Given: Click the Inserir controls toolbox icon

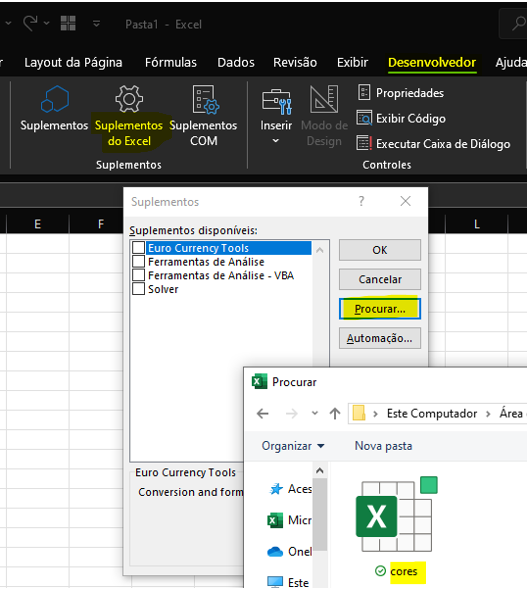Looking at the screenshot, I should pyautogui.click(x=276, y=102).
